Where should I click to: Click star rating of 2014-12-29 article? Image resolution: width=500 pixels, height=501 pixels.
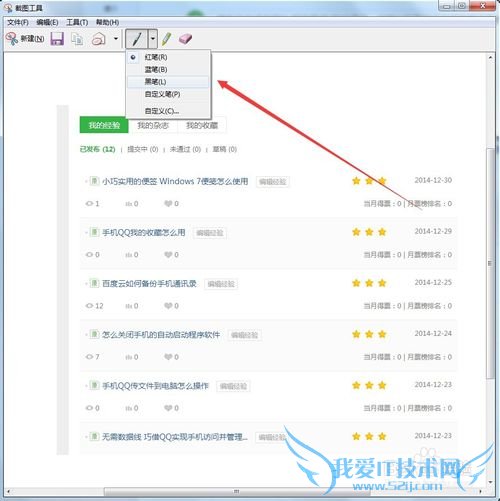click(x=369, y=232)
